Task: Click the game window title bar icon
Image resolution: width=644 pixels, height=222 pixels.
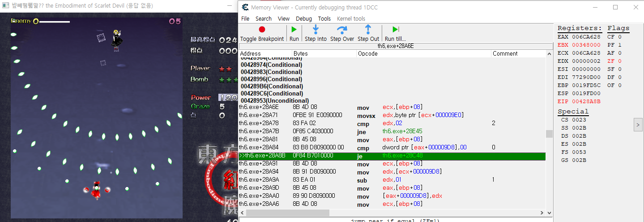Action: (x=6, y=6)
